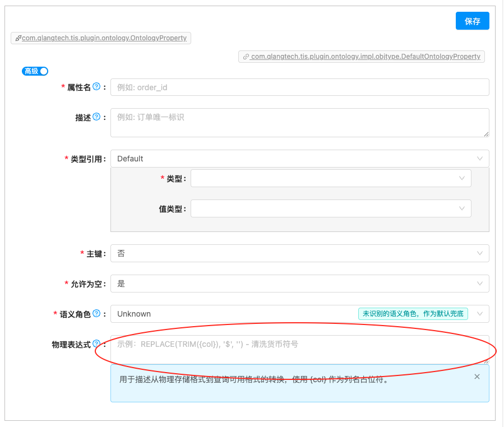
Task: Open the DefaultOntologyProperty class link
Action: pos(366,57)
